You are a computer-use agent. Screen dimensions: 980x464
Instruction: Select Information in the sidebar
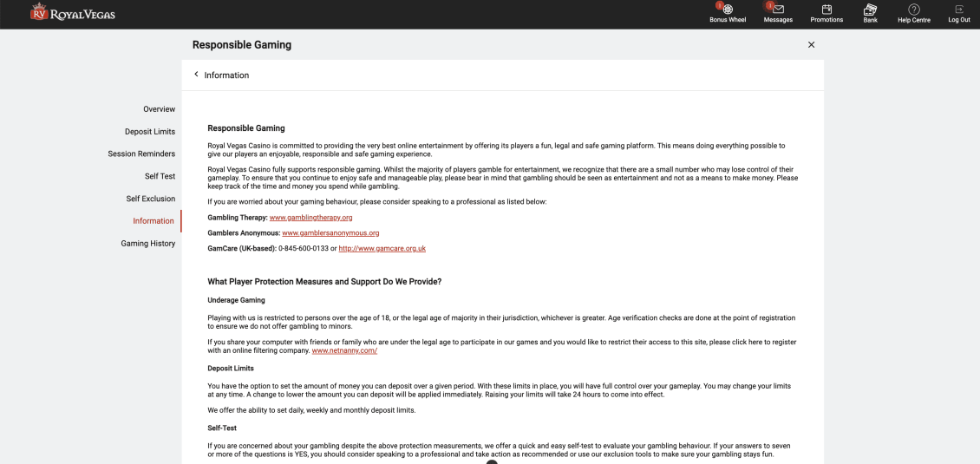(x=154, y=221)
